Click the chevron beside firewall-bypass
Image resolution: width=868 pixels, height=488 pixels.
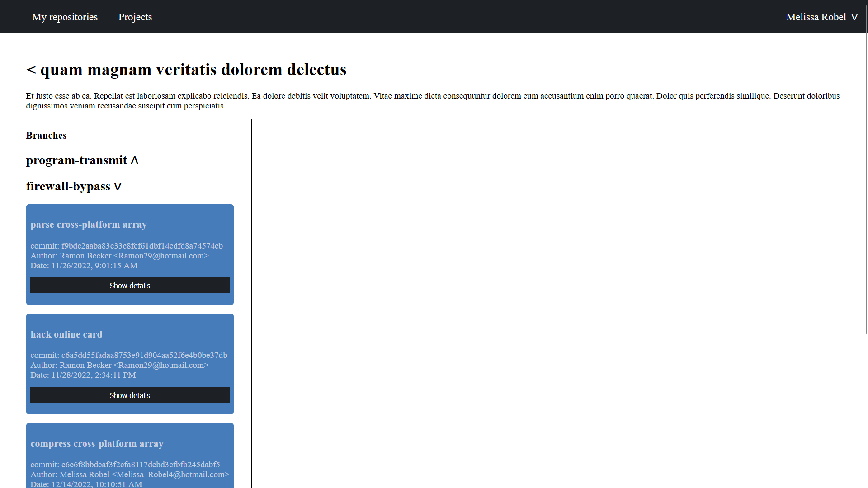click(x=118, y=187)
